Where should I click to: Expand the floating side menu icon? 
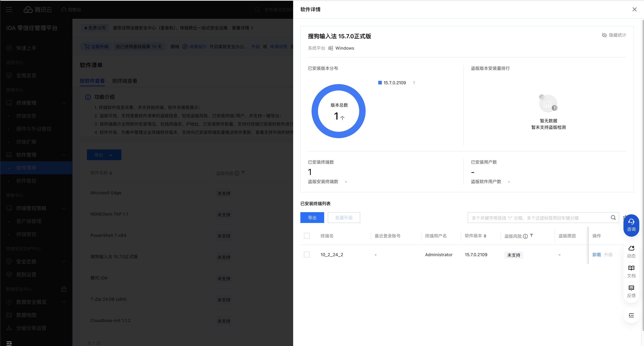[631, 315]
